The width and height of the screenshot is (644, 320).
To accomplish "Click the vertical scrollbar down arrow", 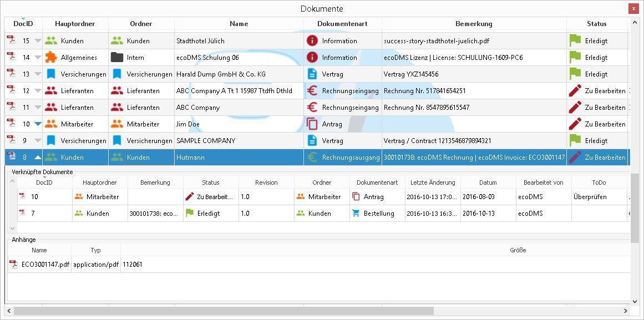I will [635, 301].
